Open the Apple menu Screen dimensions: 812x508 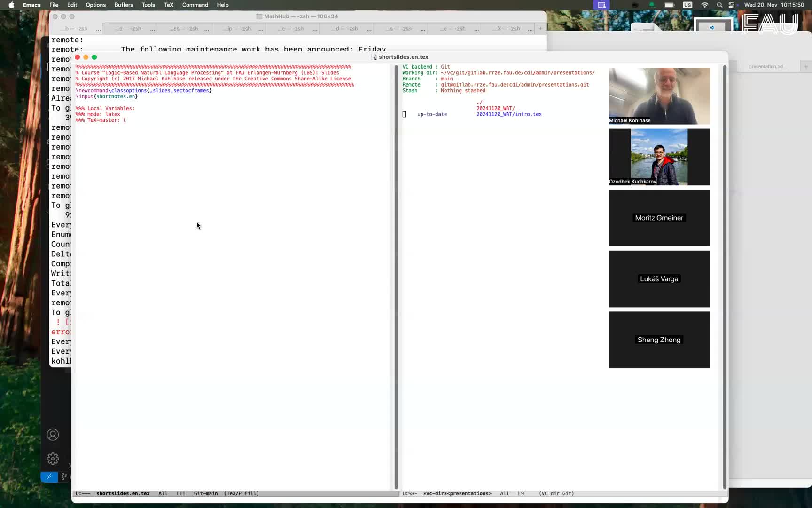tap(10, 5)
